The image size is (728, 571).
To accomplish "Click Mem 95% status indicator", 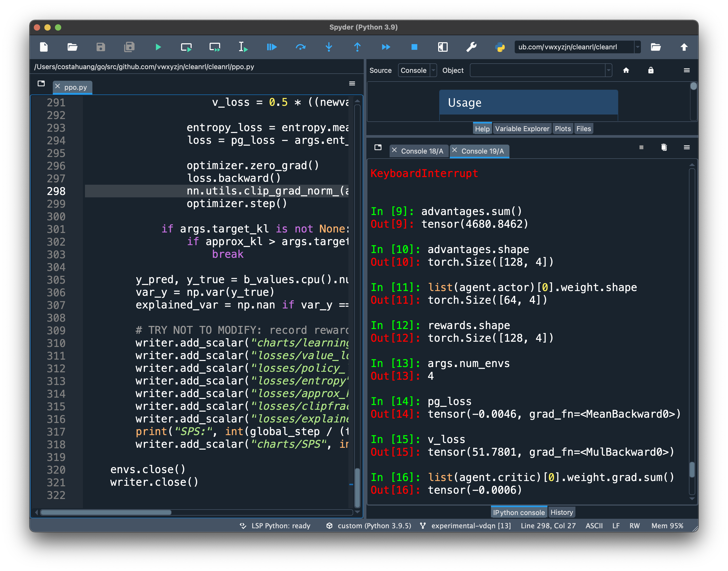I will point(667,526).
